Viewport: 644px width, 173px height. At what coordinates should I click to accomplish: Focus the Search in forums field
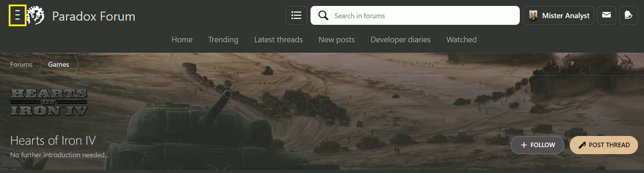[415, 15]
